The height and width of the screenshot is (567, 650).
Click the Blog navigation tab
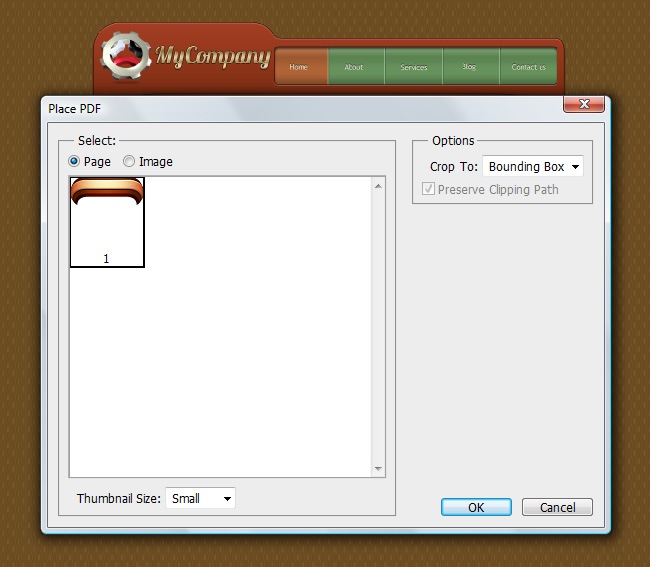click(x=471, y=66)
